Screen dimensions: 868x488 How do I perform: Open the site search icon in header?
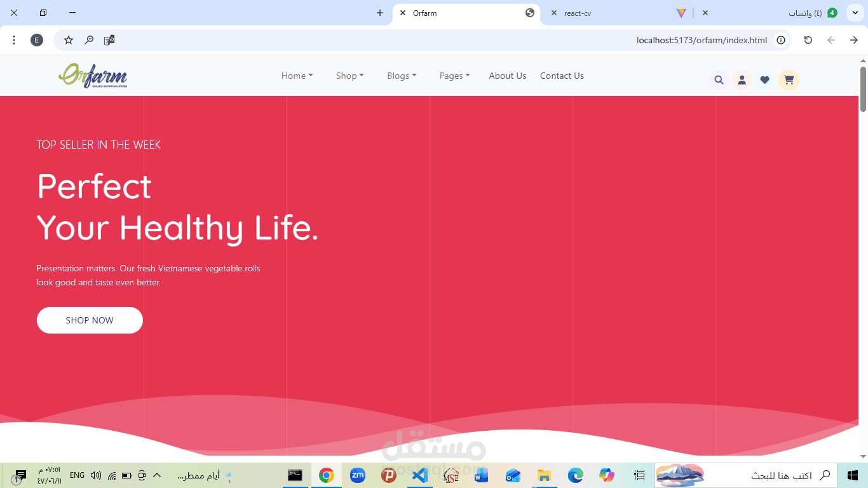(719, 80)
